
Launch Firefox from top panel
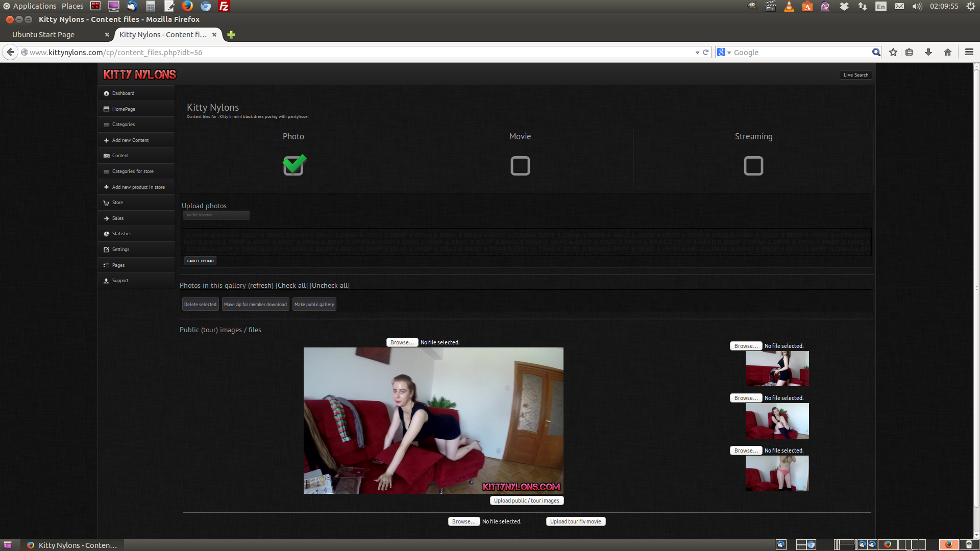tap(187, 6)
